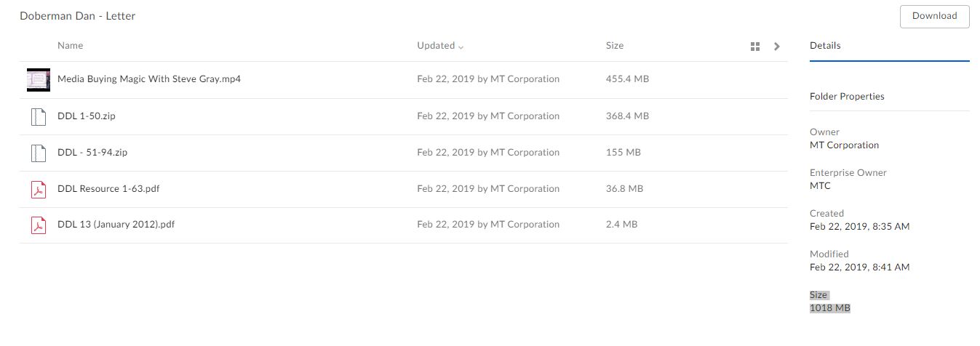
Task: Collapse details sidebar with chevron arrow
Action: [x=777, y=47]
